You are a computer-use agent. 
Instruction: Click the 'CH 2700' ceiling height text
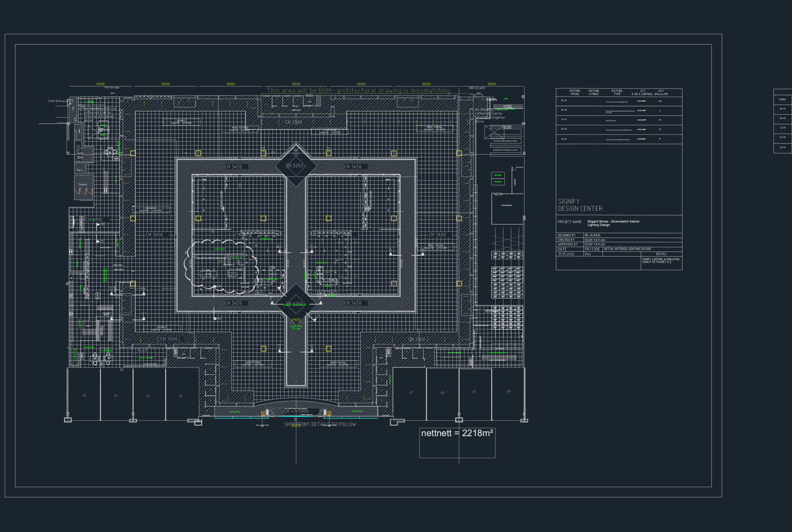94,220
